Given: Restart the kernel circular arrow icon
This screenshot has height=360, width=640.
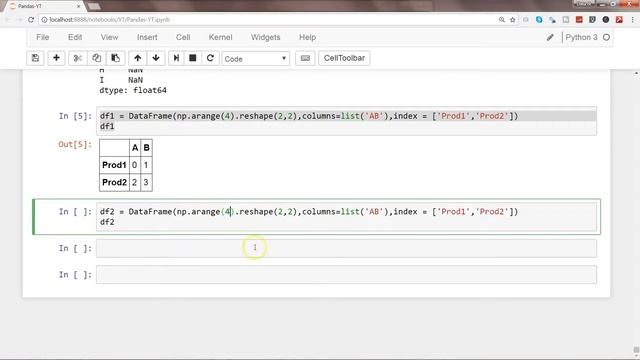Looking at the screenshot, I should [x=210, y=58].
